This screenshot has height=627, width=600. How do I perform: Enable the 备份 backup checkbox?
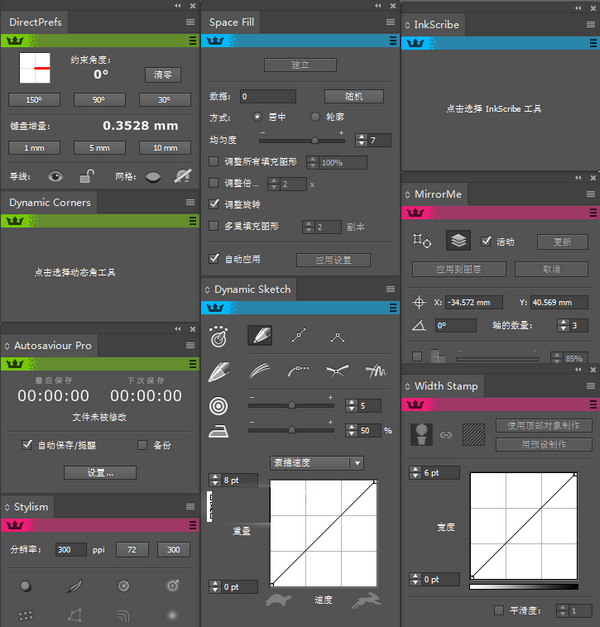[142, 445]
